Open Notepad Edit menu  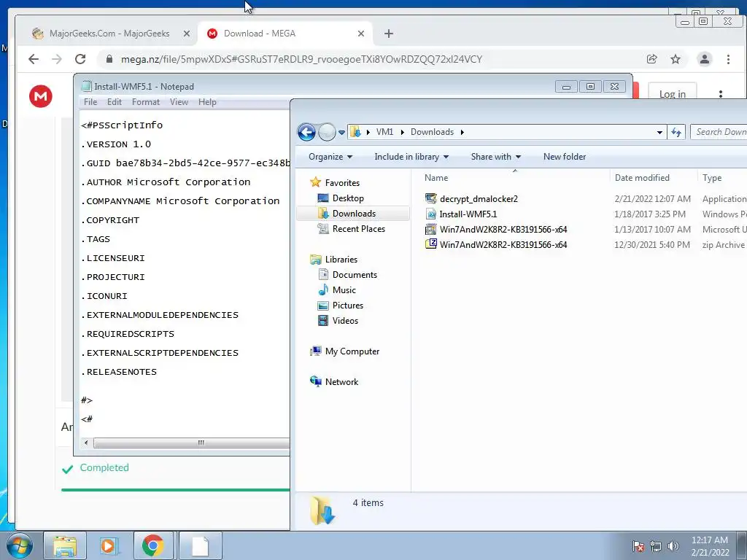[115, 102]
